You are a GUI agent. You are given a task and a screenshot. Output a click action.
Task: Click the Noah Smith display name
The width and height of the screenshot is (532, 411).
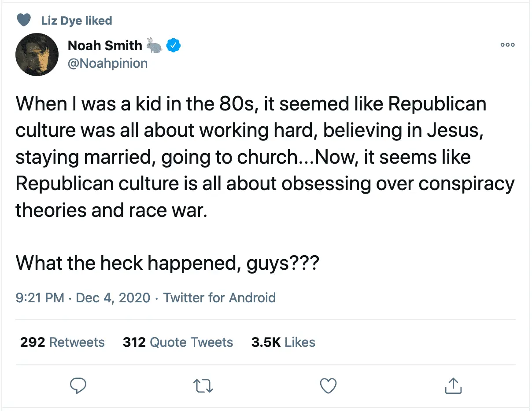[105, 45]
